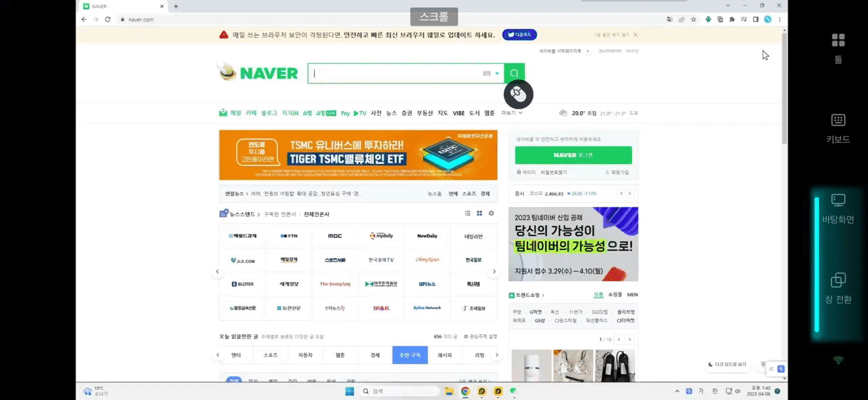Switch newsstand to grid view
Screen dimensions: 868x400
tap(479, 214)
